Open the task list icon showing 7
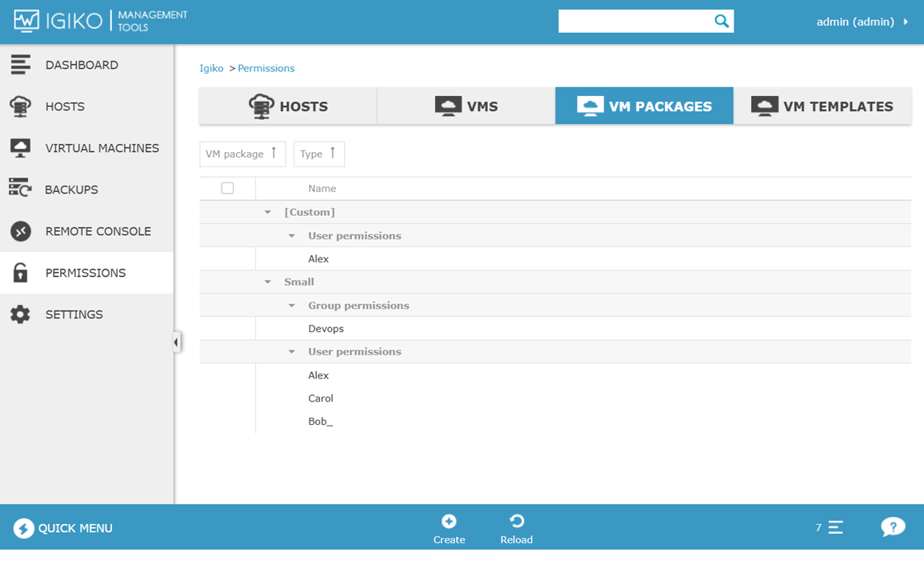The image size is (924, 568). tap(835, 527)
